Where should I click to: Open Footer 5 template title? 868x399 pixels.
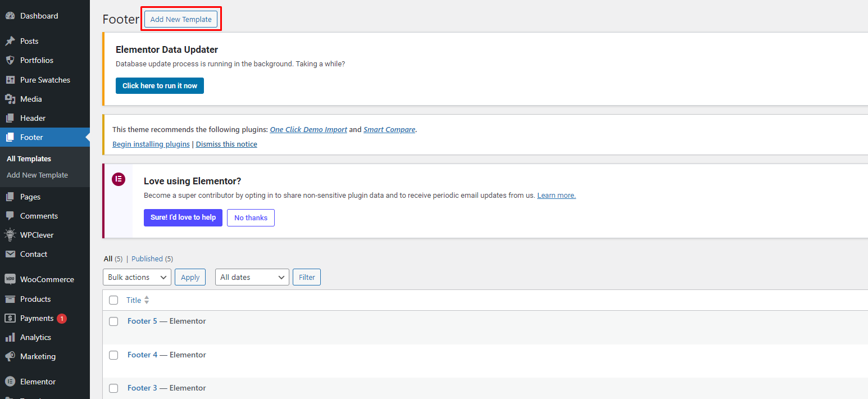click(x=143, y=321)
